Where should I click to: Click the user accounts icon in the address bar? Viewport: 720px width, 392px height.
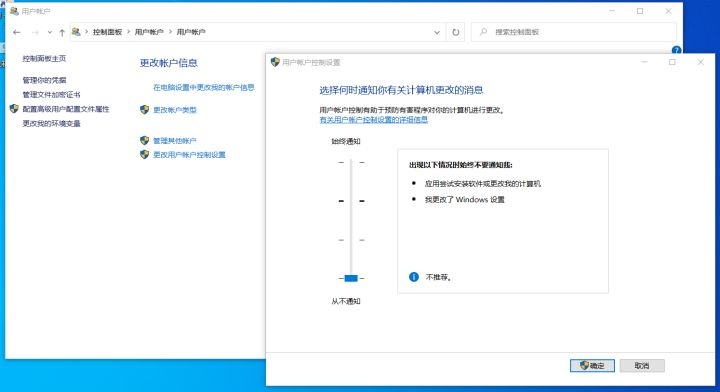tap(76, 32)
